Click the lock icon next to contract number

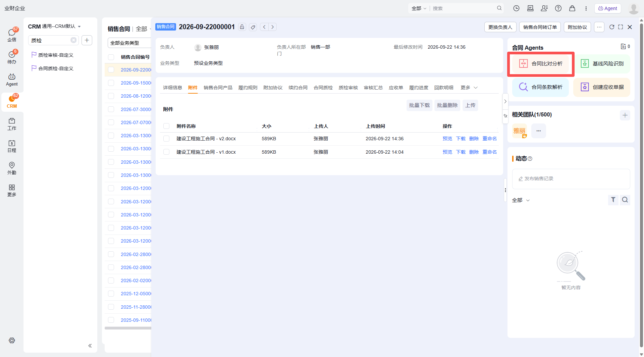pos(242,27)
